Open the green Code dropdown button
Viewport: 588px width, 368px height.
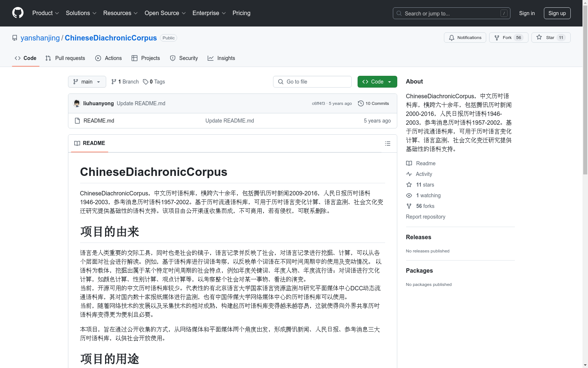(377, 82)
